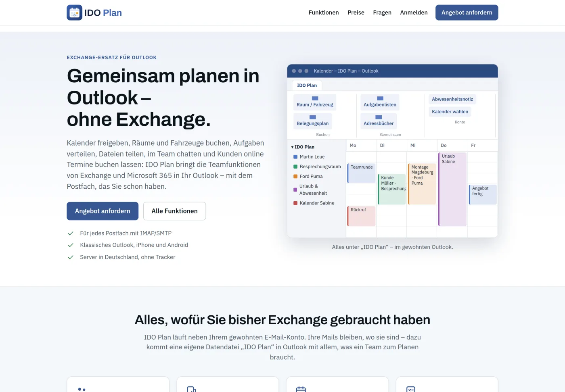Screen dimensions: 565x392
Task: Collapse the IDO Plan calendar tree
Action: point(292,147)
